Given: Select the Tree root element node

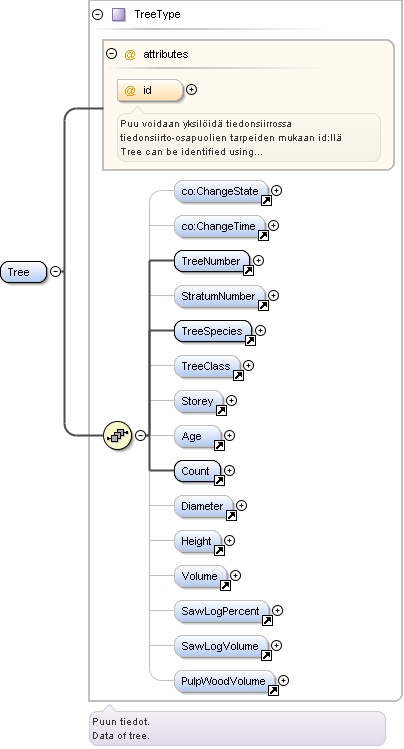Looking at the screenshot, I should tap(23, 272).
